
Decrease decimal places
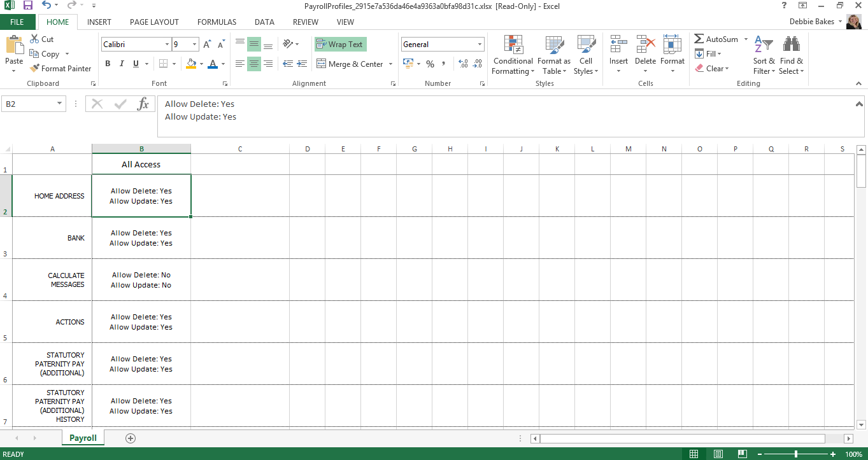point(477,64)
